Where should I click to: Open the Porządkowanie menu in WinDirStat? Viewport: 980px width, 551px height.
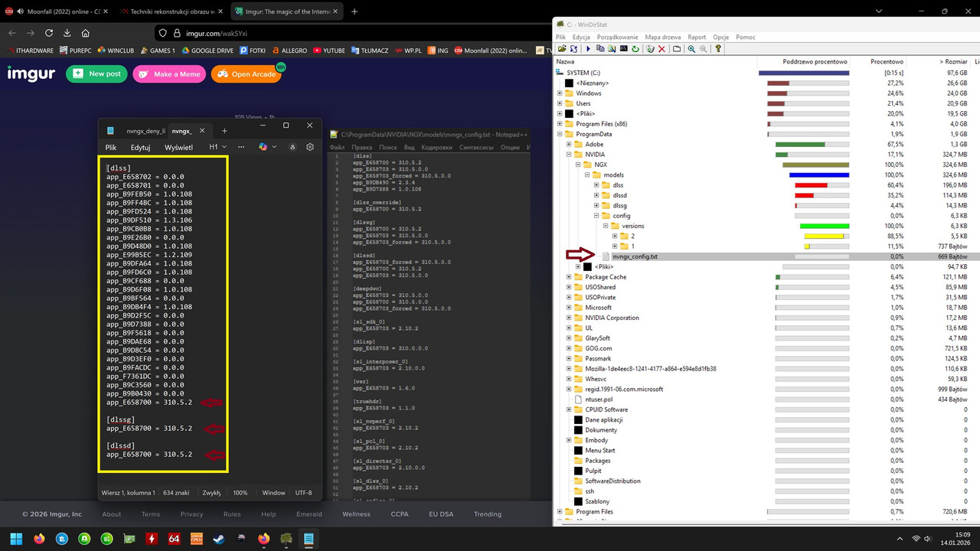pyautogui.click(x=617, y=37)
